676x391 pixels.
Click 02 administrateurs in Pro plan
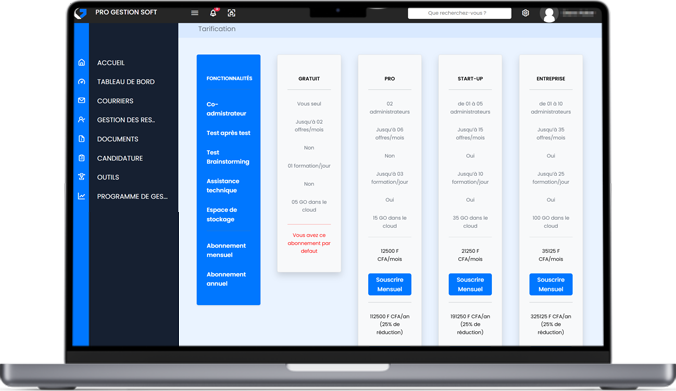pyautogui.click(x=390, y=108)
